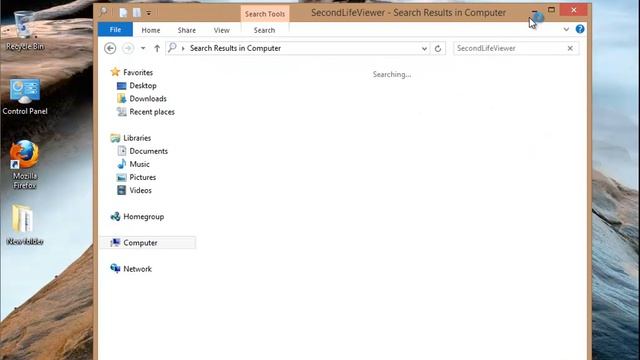Open Desktop under Favorites
The height and width of the screenshot is (360, 640).
pos(143,85)
